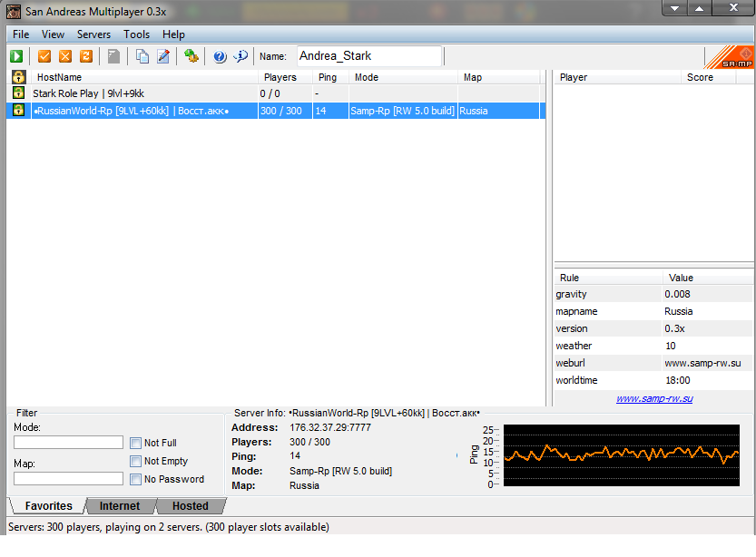Click the weather rule row
The height and width of the screenshot is (557, 756).
(x=653, y=346)
